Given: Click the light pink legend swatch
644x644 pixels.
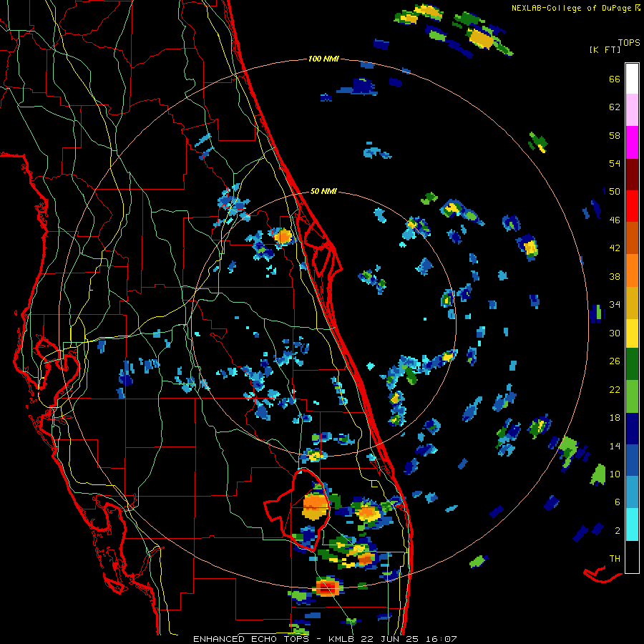Looking at the screenshot, I should [632, 110].
